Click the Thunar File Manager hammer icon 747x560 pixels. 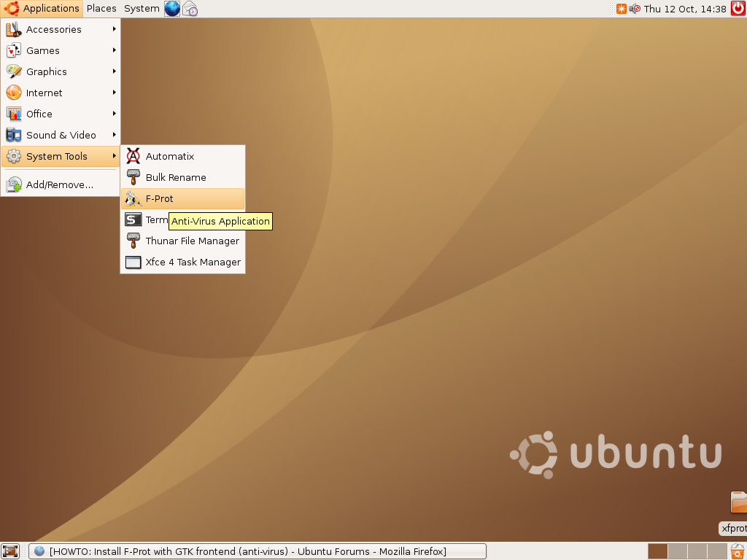[133, 241]
